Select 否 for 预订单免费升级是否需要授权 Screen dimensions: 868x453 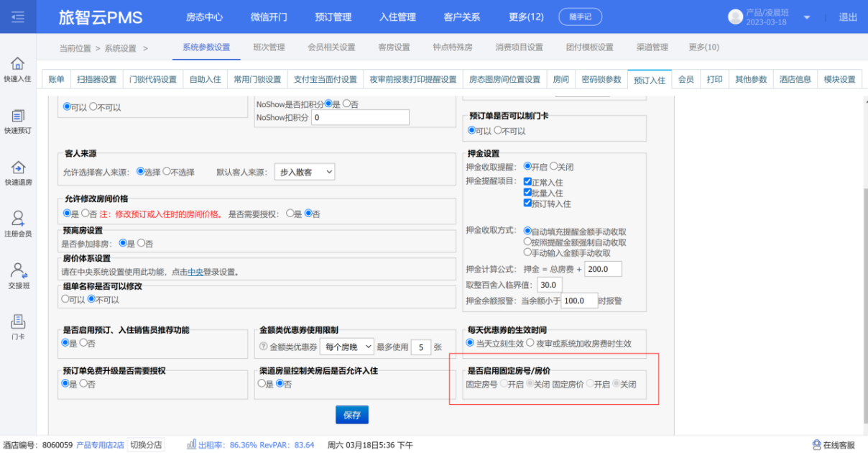(x=83, y=384)
